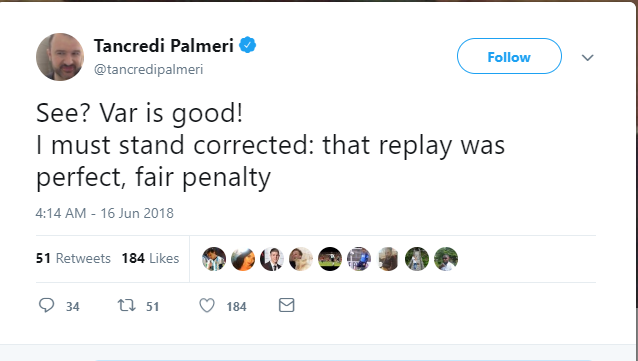Click first liker avatar in striped jersey
This screenshot has width=638, height=361.
[214, 259]
